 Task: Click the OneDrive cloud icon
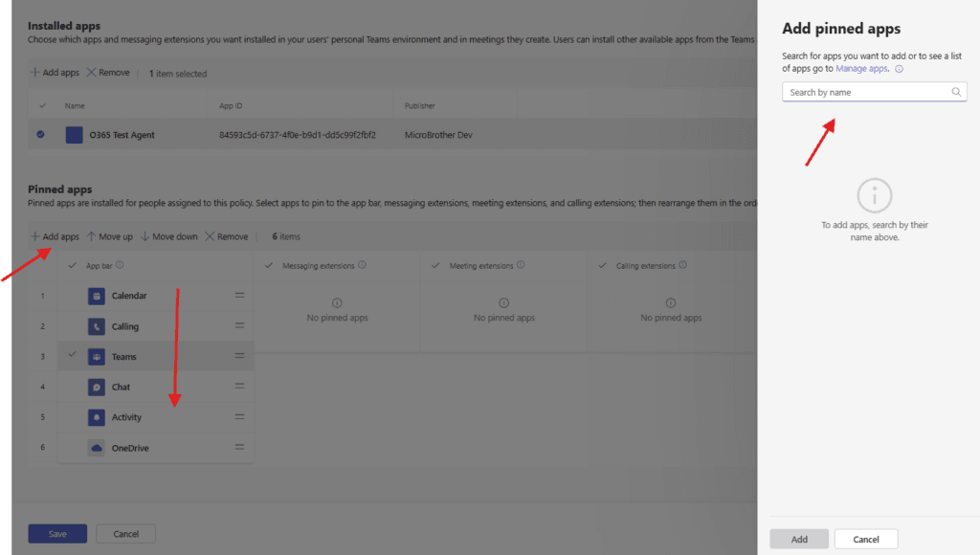tap(96, 449)
